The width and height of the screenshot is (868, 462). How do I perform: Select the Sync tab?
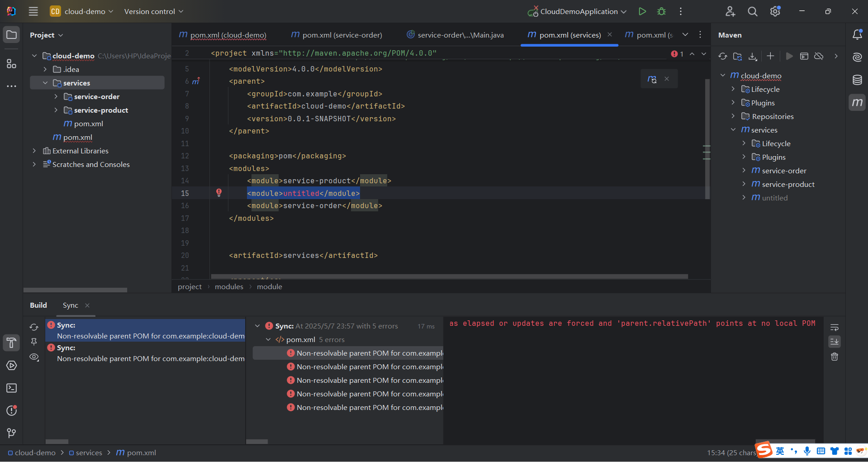coord(71,305)
